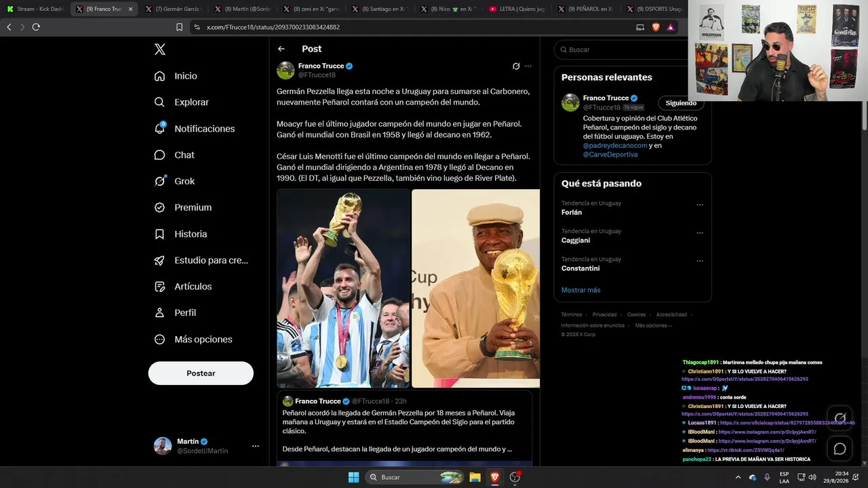Click the Windows taskbar Buscar search field

point(415,477)
